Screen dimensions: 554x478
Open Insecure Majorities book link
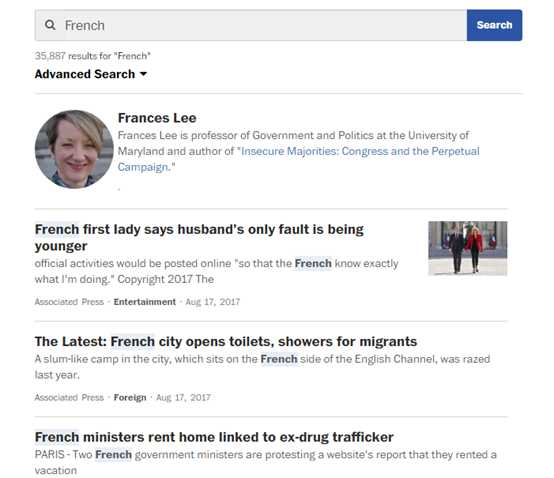coord(299,159)
